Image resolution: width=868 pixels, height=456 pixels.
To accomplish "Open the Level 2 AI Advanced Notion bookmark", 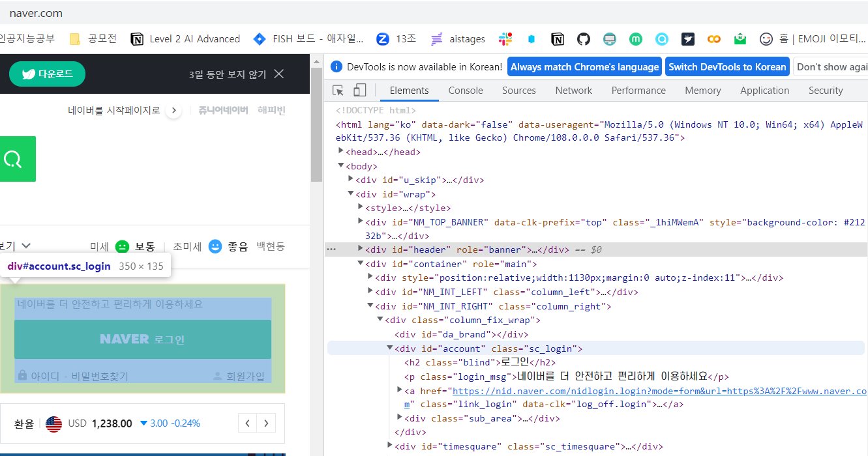I will [185, 39].
